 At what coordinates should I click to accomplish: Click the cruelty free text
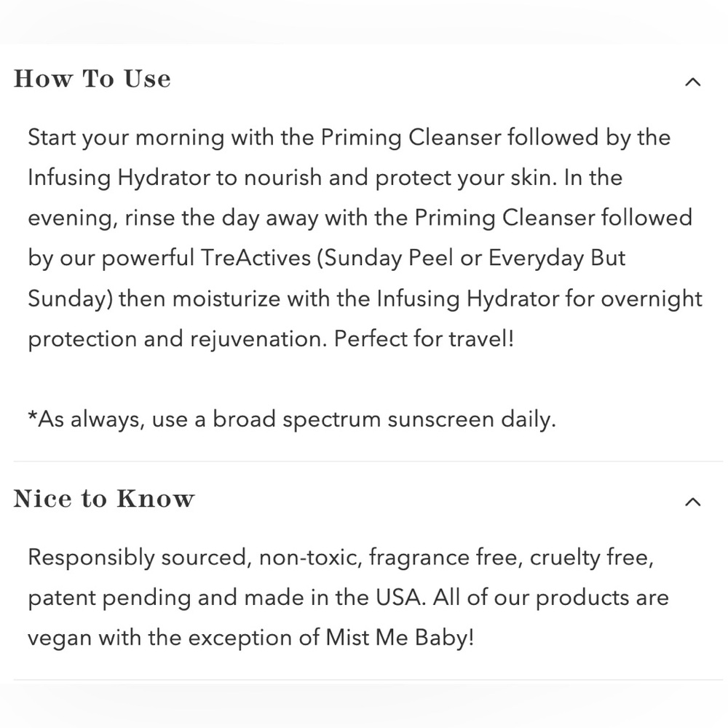[591, 558]
